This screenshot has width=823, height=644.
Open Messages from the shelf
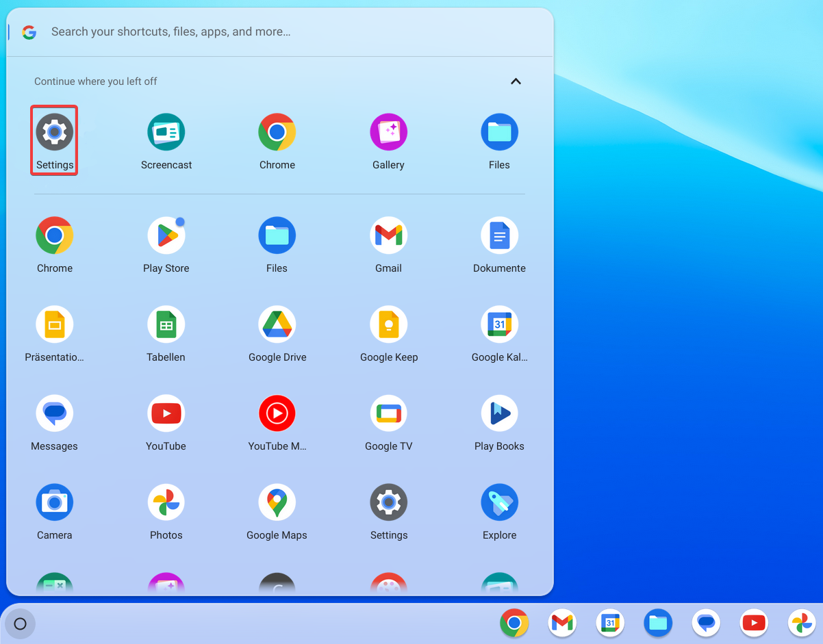click(x=706, y=623)
